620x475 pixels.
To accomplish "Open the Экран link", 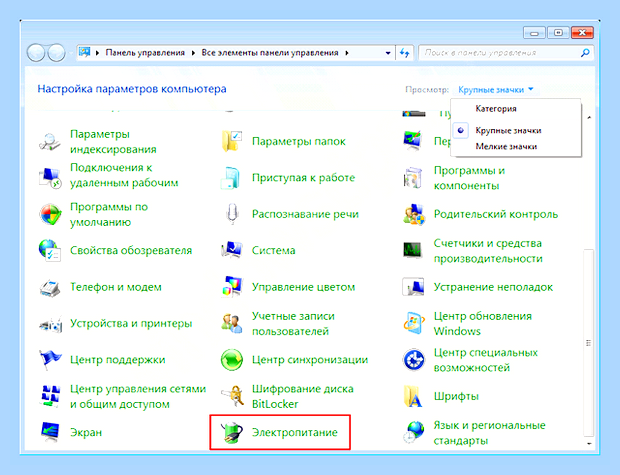I will pyautogui.click(x=86, y=432).
